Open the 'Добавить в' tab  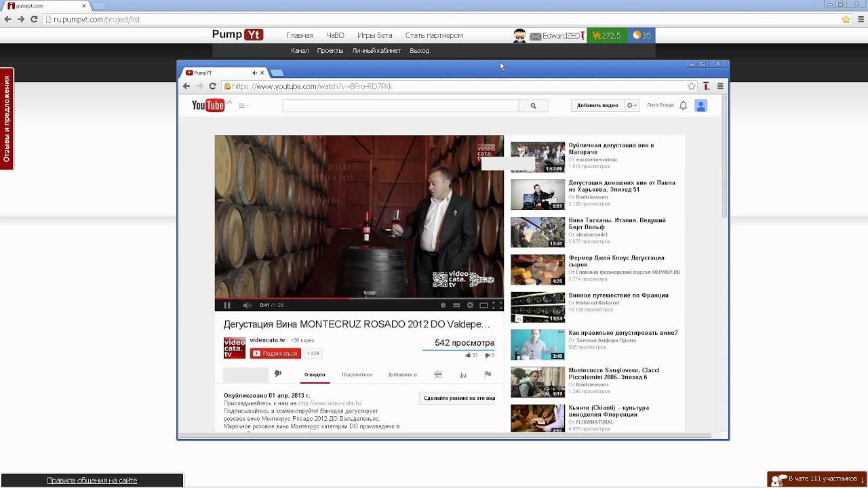402,374
